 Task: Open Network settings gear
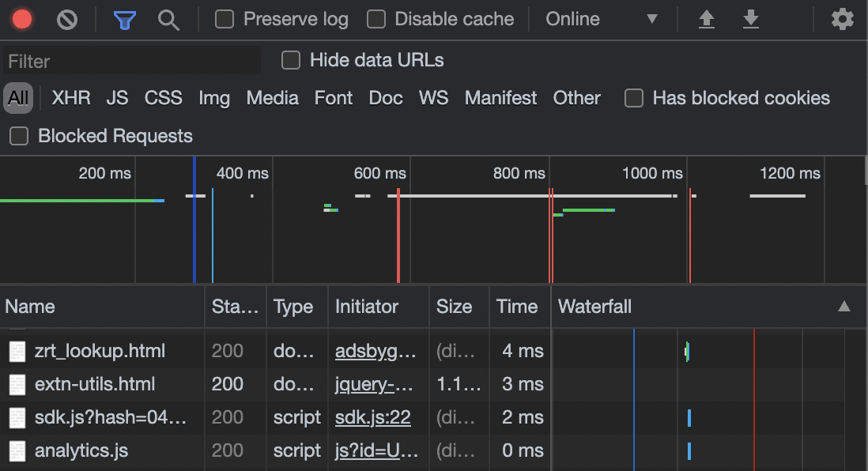(842, 20)
